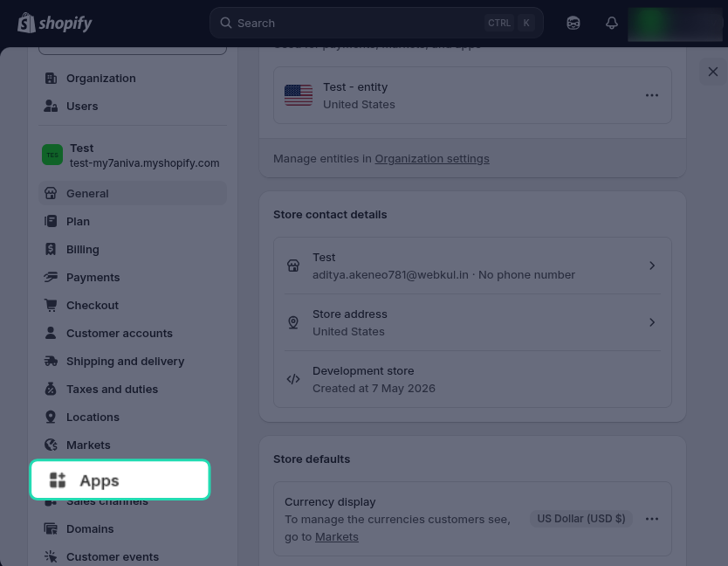Viewport: 728px width, 566px height.
Task: Open Taxes and duties settings
Action: [x=133, y=389]
